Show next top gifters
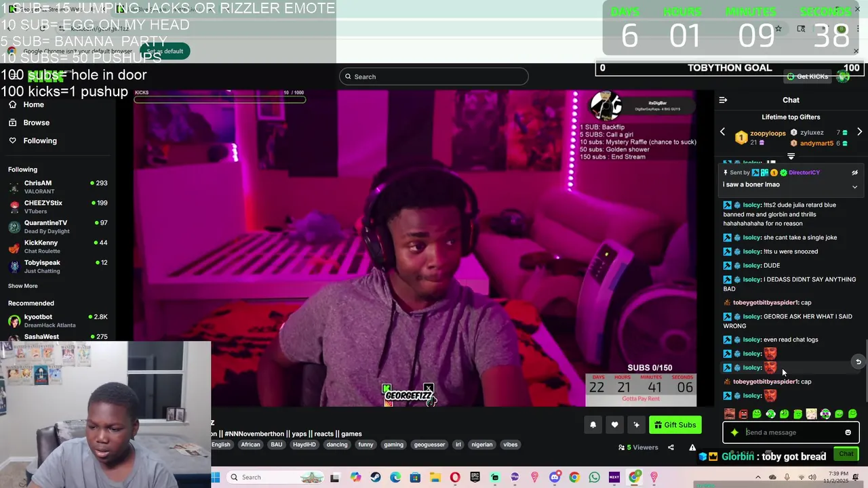This screenshot has width=868, height=488. click(x=859, y=132)
